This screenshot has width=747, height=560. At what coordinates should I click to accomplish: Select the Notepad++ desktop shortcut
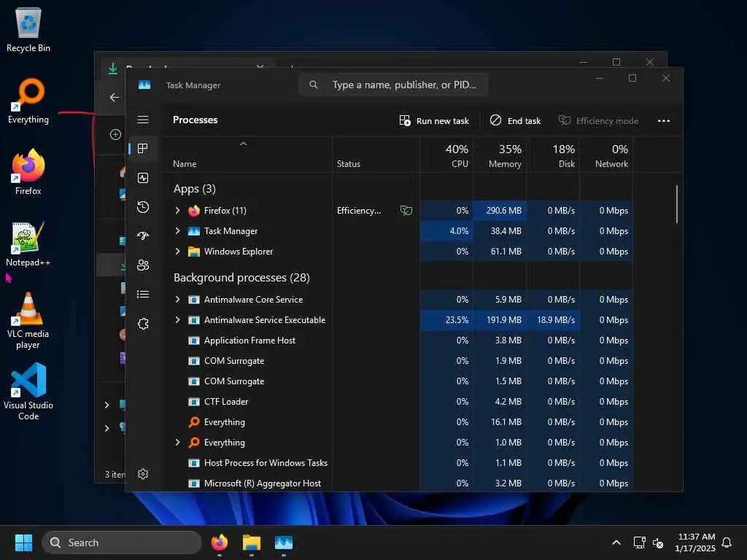tap(28, 244)
